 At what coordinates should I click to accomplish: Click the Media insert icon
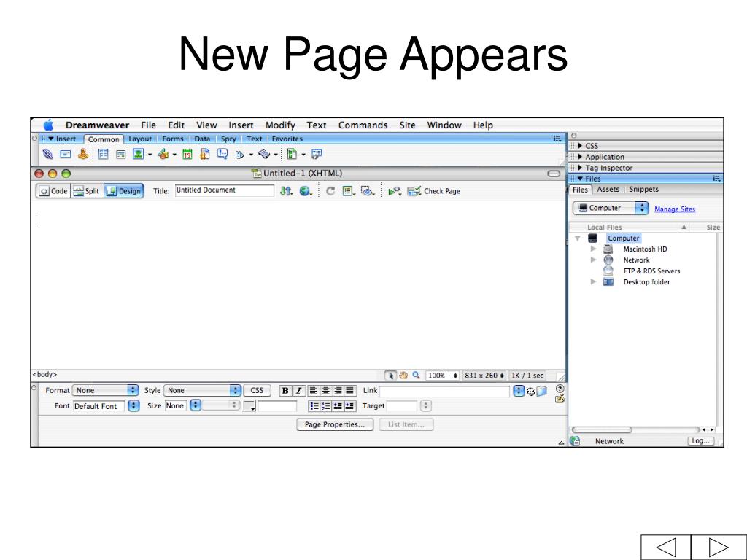[163, 154]
